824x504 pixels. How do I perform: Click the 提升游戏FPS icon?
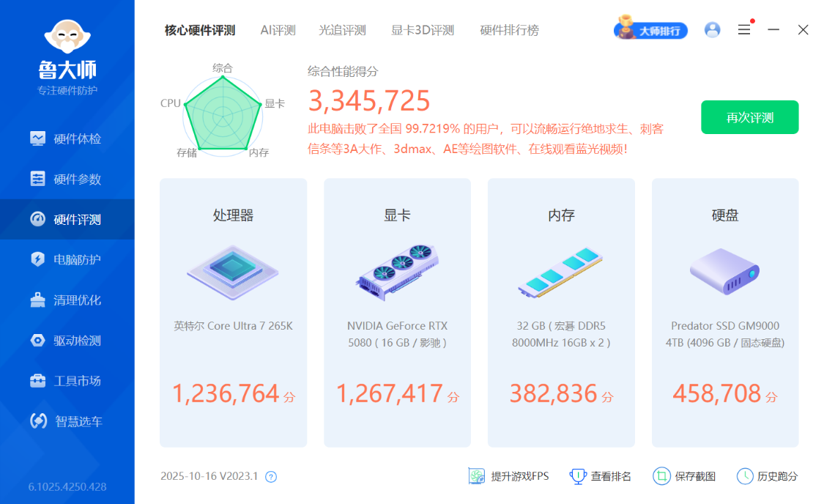(x=477, y=476)
